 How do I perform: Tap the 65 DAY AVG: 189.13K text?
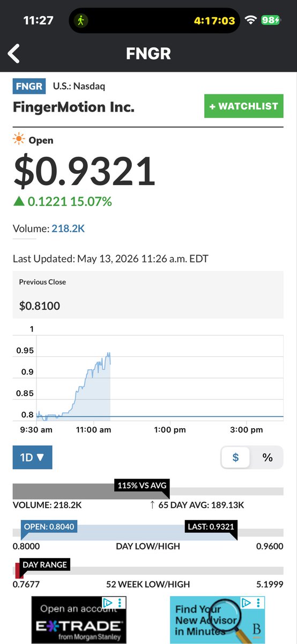(201, 505)
